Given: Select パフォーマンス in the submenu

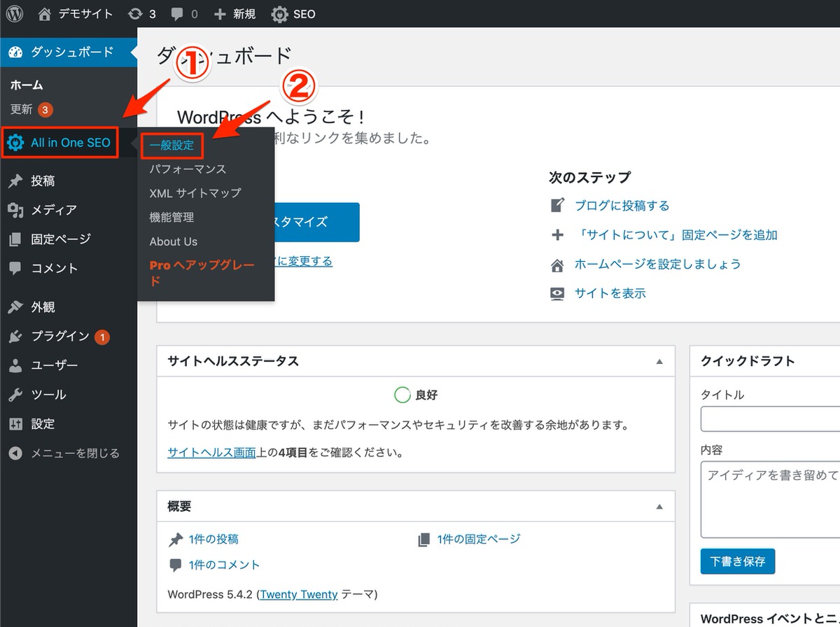Looking at the screenshot, I should (188, 169).
